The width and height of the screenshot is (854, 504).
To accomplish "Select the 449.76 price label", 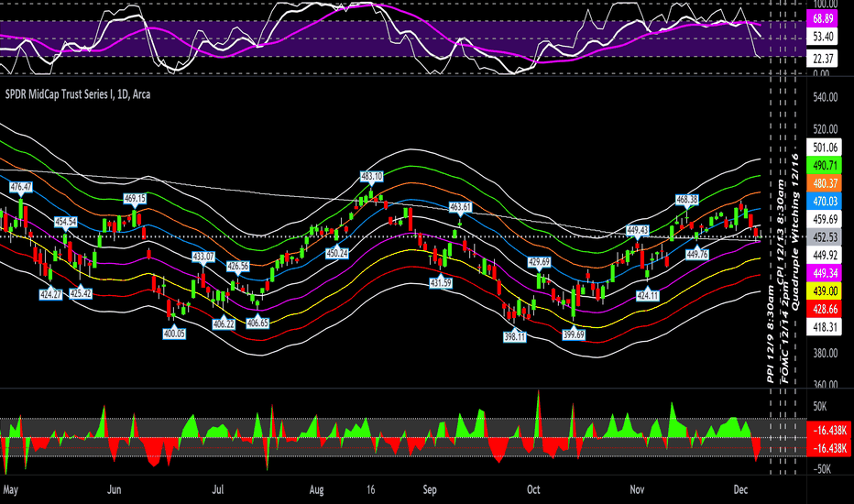I will 697,254.
